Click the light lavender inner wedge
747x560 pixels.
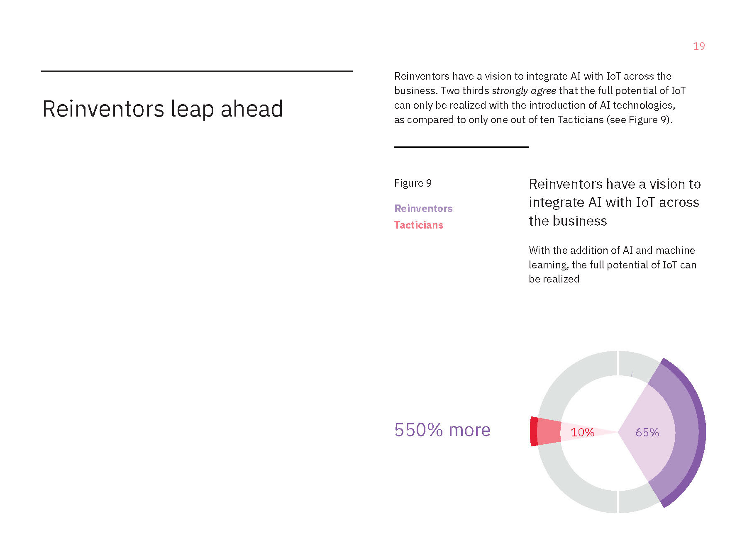click(647, 415)
